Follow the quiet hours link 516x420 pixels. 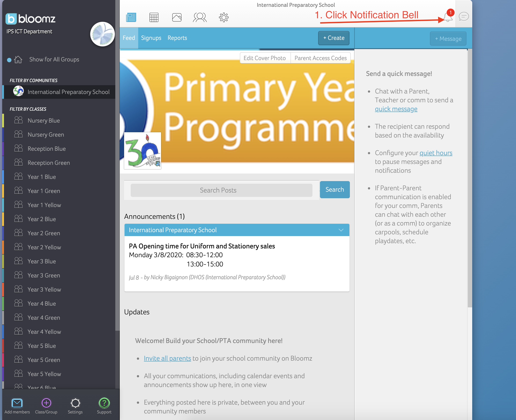[x=436, y=153]
